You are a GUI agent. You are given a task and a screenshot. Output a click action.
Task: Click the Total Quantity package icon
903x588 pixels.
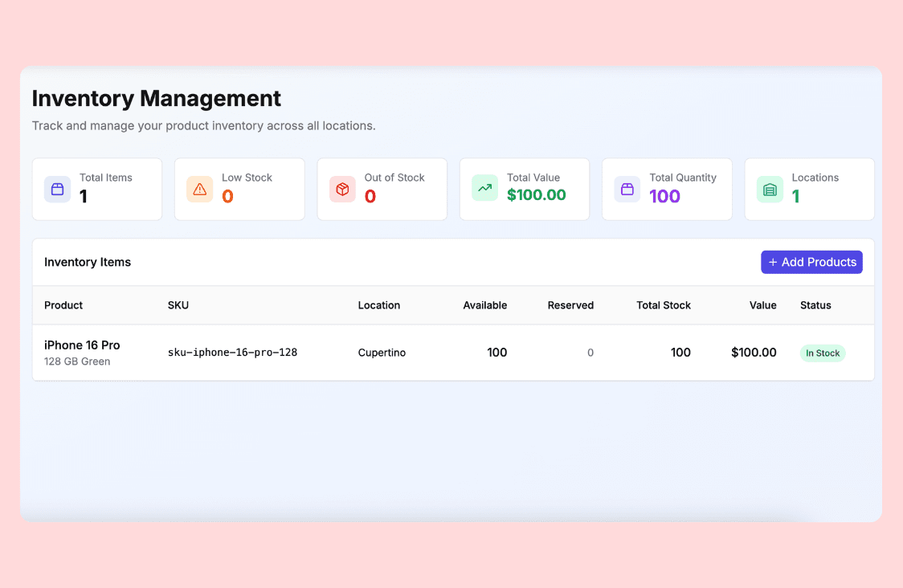tap(627, 189)
